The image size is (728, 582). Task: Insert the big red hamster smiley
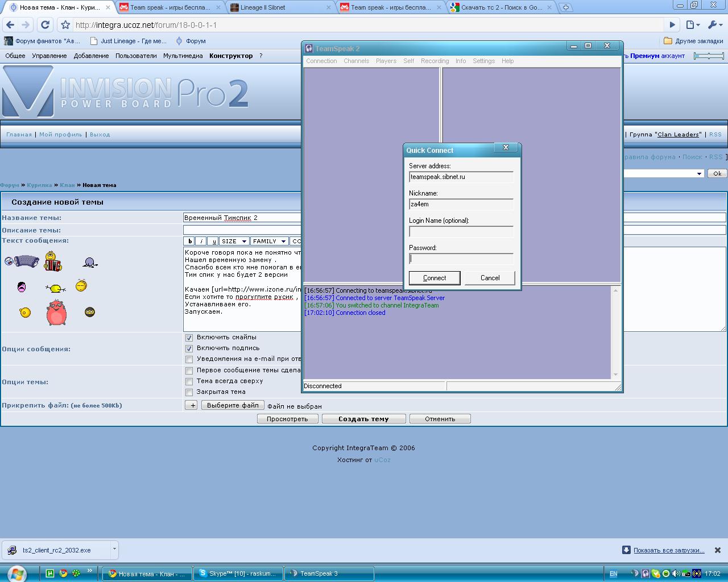point(56,312)
